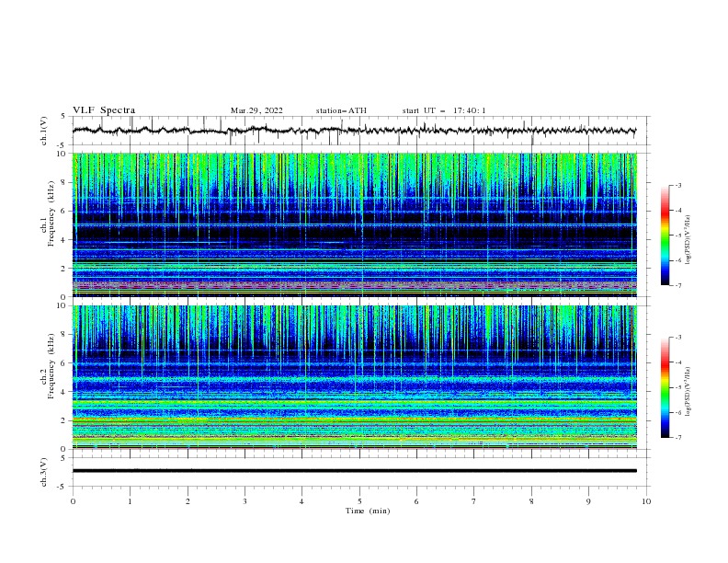Click inside the ch.2 spectrogram panel

click(354, 377)
